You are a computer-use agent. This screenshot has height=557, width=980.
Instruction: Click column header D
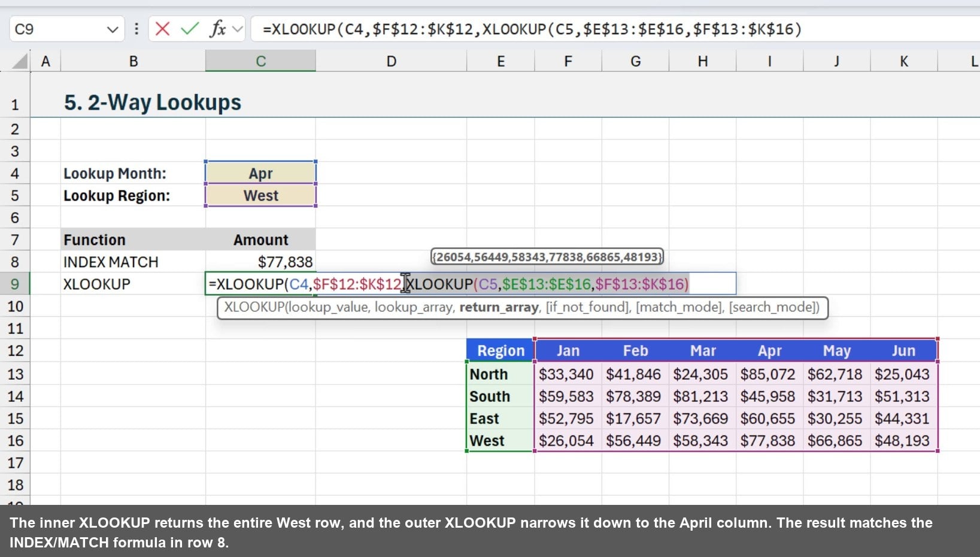pos(391,60)
